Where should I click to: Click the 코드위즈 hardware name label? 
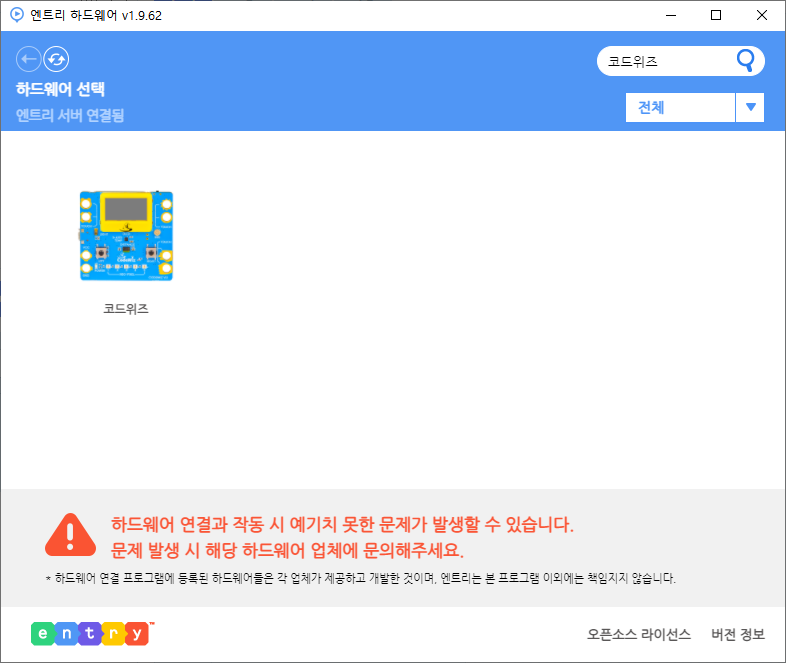(x=126, y=309)
